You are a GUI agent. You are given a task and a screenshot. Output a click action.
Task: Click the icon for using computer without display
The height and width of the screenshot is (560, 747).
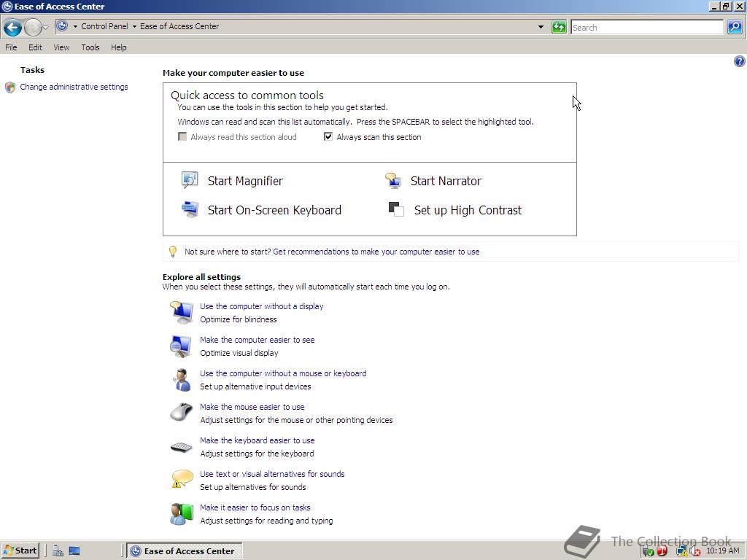coord(182,312)
